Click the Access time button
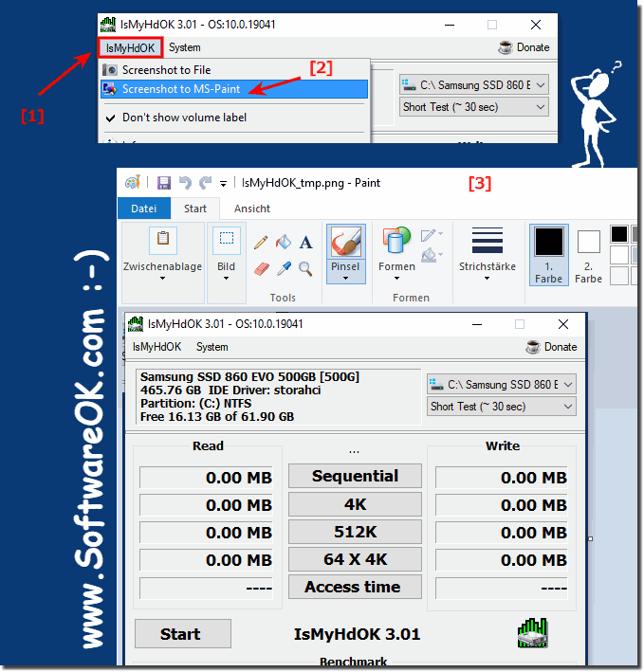This screenshot has height=672, width=644. click(355, 587)
